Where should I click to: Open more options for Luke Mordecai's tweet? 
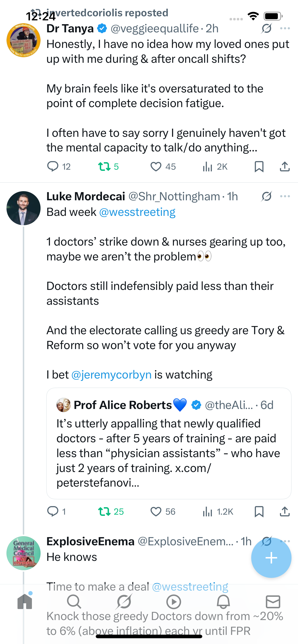(x=285, y=196)
